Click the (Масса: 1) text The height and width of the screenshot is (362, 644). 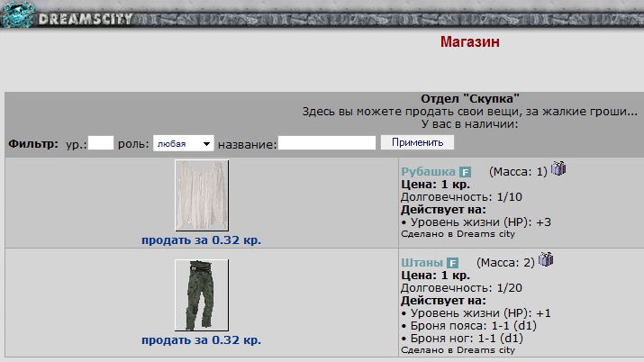518,172
